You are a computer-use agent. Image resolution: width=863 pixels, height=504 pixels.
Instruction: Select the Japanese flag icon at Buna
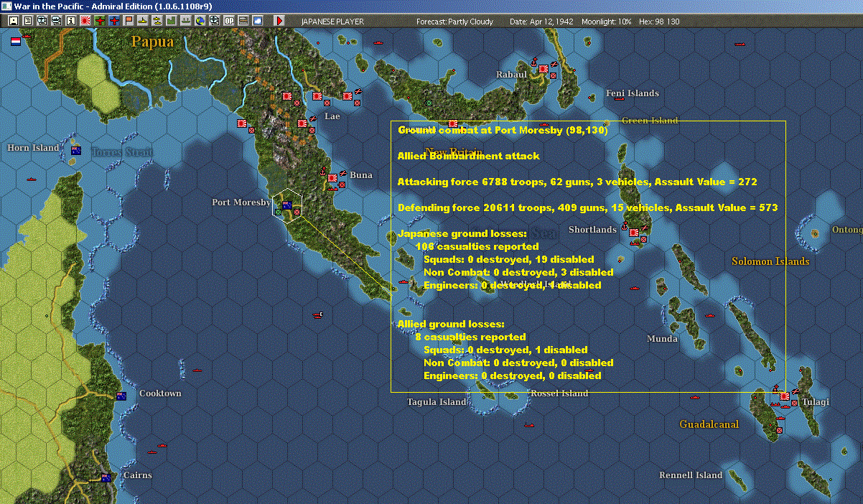pyautogui.click(x=333, y=177)
